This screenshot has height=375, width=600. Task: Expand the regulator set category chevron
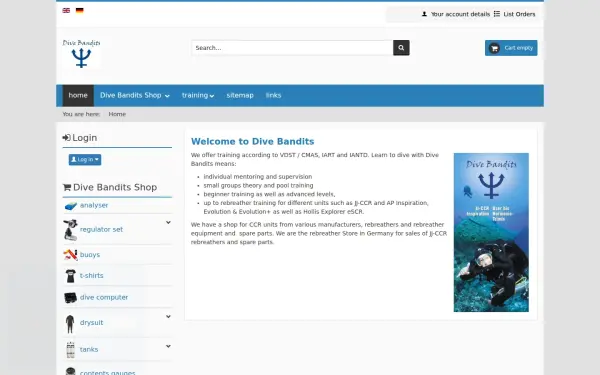tap(168, 222)
